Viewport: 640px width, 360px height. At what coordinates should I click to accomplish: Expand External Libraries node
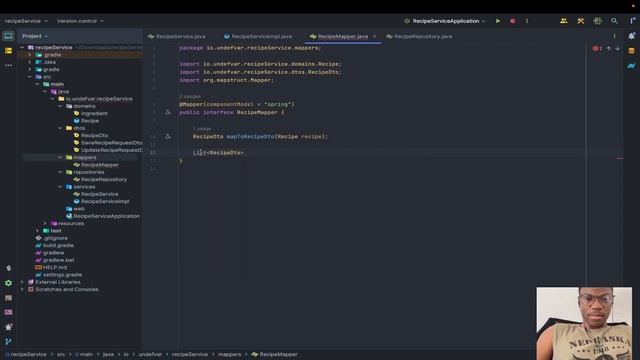point(22,282)
